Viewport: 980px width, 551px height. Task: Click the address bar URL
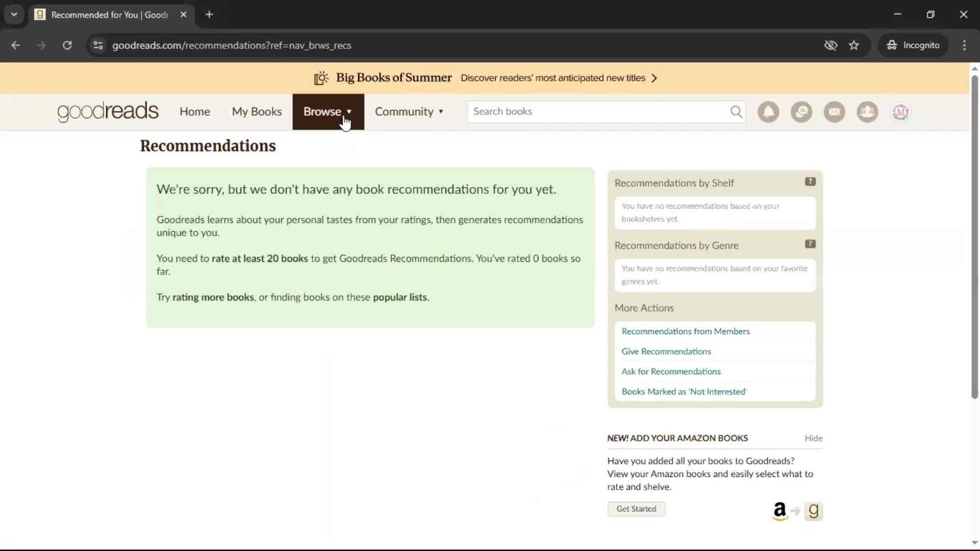(232, 45)
